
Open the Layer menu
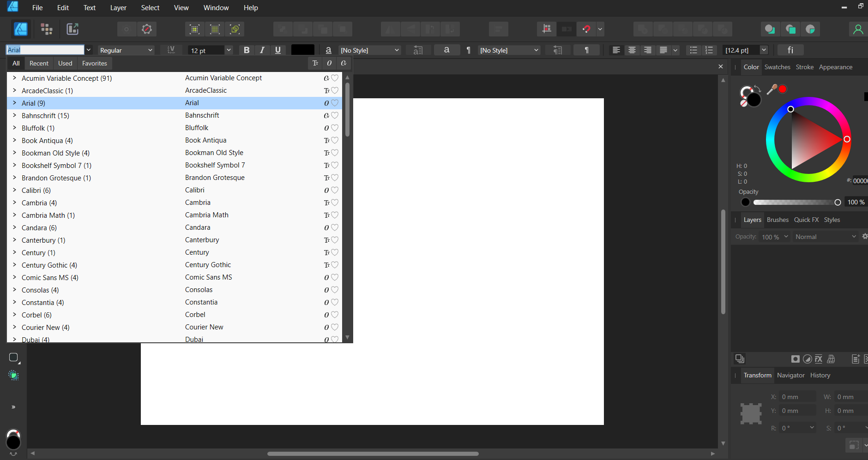[x=118, y=8]
